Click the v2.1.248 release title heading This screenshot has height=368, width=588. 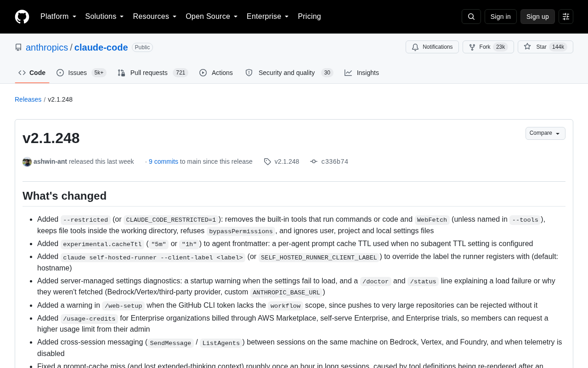[x=51, y=138]
